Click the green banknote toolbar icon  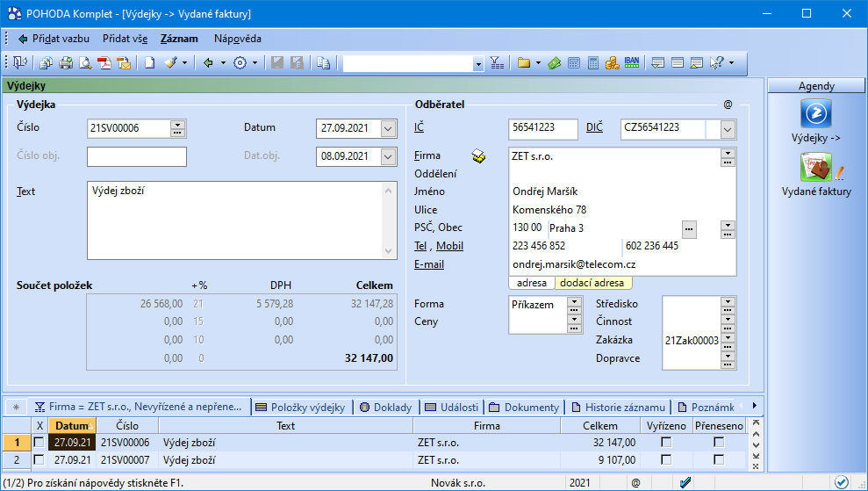tap(554, 63)
